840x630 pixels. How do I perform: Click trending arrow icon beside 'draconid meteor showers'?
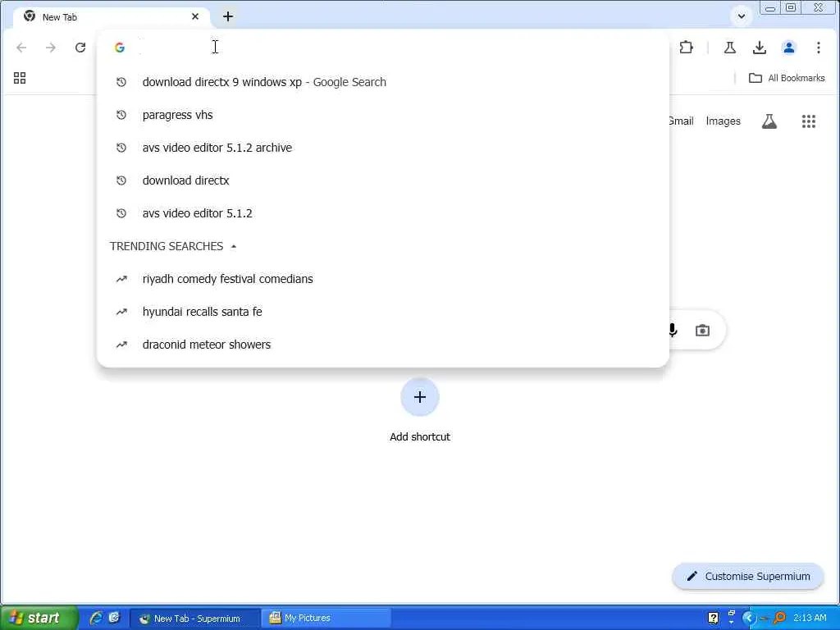(x=121, y=345)
